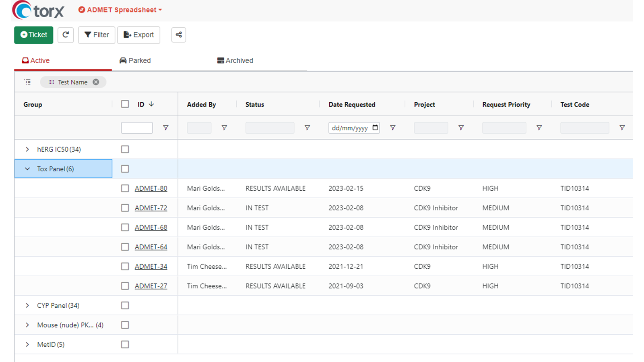The width and height of the screenshot is (644, 362).
Task: Open the Status column filter icon
Action: [x=307, y=128]
